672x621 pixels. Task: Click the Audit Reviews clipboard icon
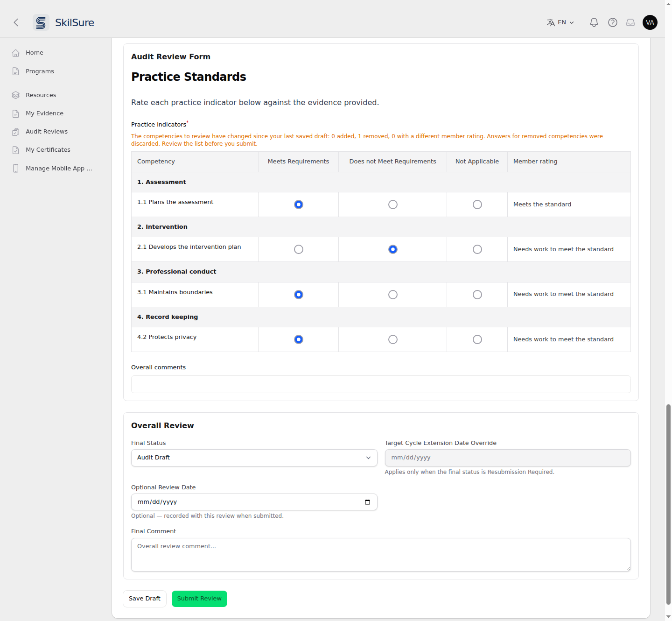(x=16, y=132)
